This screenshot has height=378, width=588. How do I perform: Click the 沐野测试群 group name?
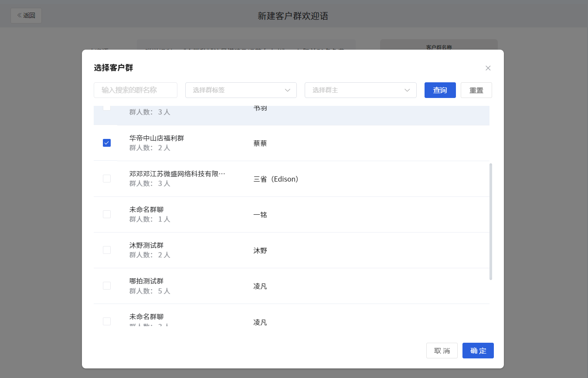[x=146, y=245]
